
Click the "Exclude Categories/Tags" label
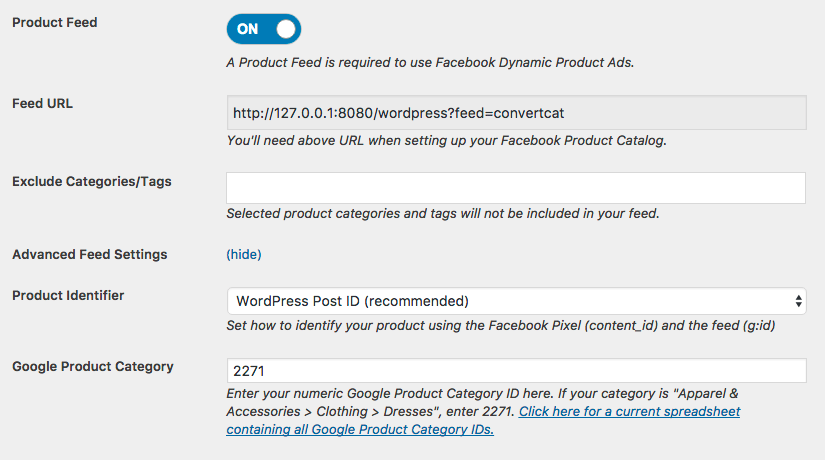[x=92, y=181]
